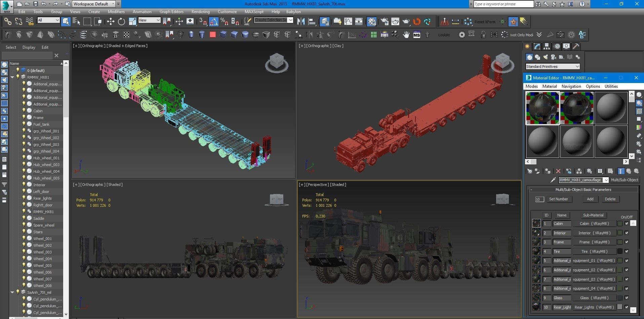Open the MAXScript menu
644x319 pixels.
(x=254, y=12)
